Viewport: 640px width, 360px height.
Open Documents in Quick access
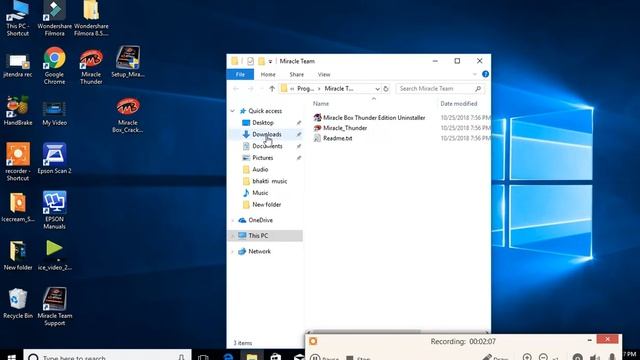pyautogui.click(x=267, y=146)
